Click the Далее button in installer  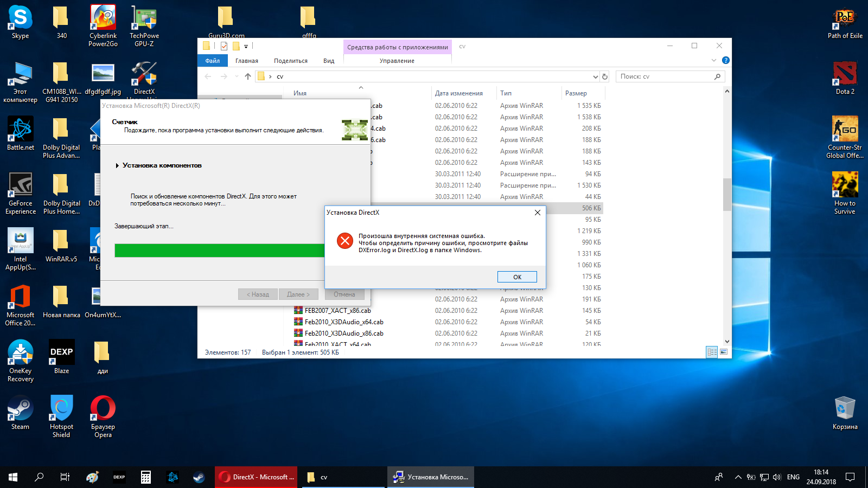(x=298, y=294)
